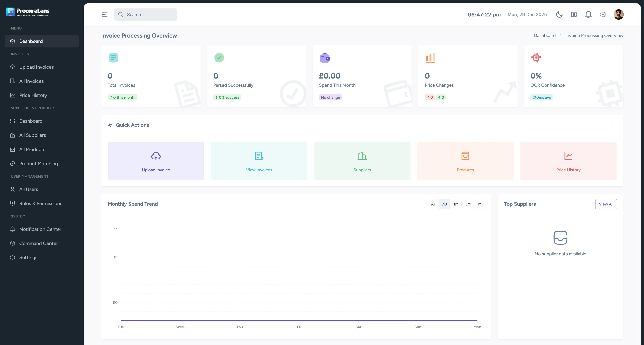Open All Suppliers in sidebar
644x345 pixels.
click(42, 135)
